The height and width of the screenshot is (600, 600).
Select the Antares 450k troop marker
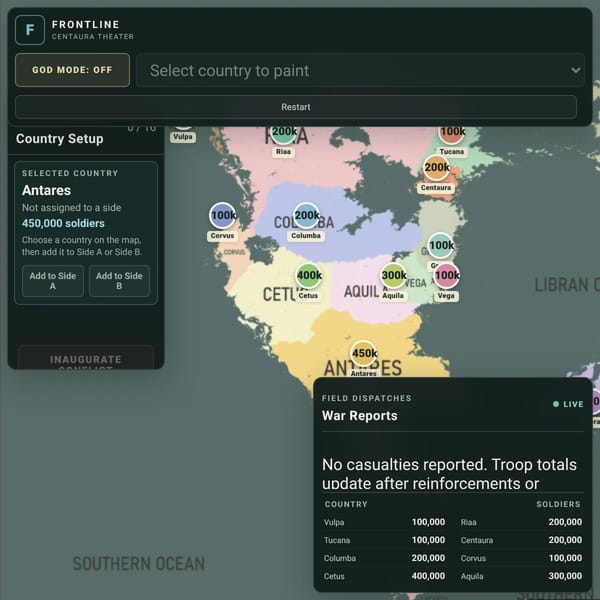coord(364,353)
